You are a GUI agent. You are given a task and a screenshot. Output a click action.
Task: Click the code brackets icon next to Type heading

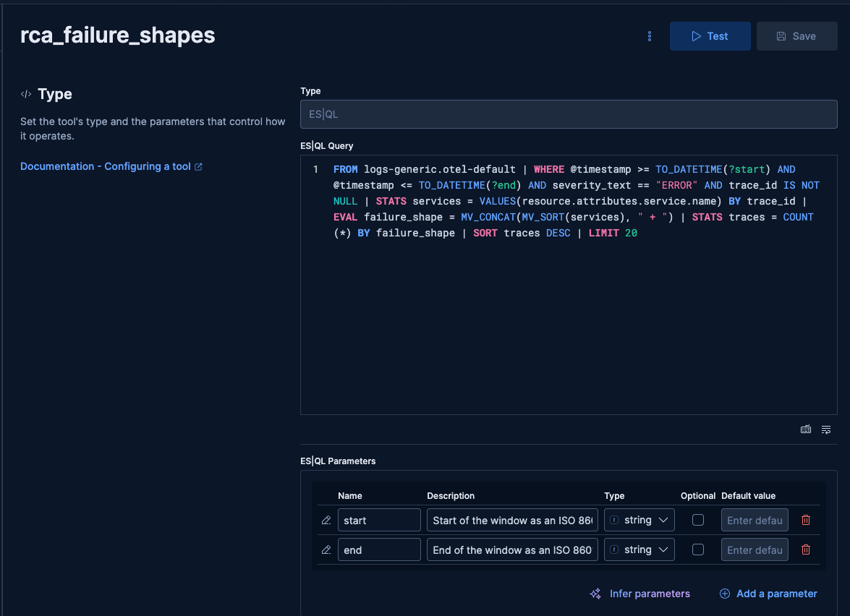[x=26, y=94]
